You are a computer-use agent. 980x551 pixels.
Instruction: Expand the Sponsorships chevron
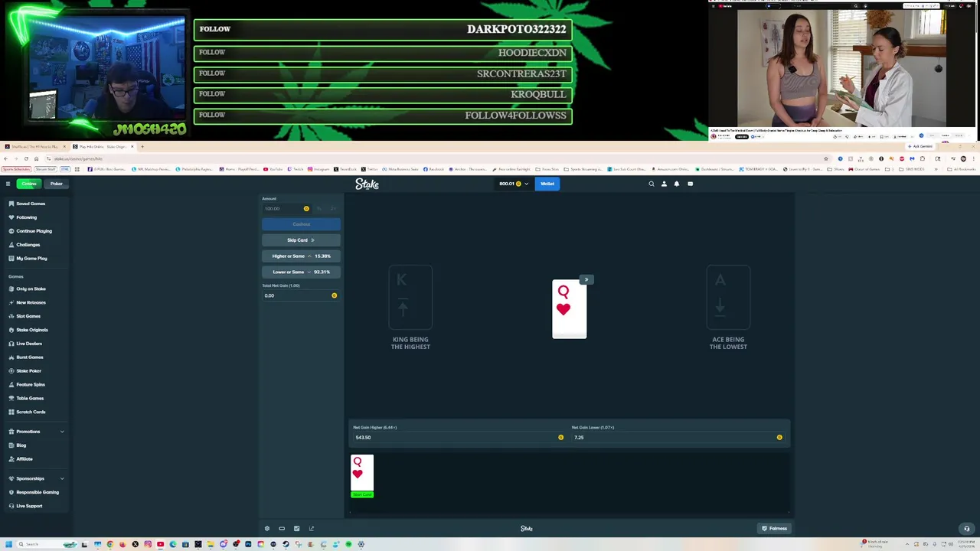(x=62, y=478)
